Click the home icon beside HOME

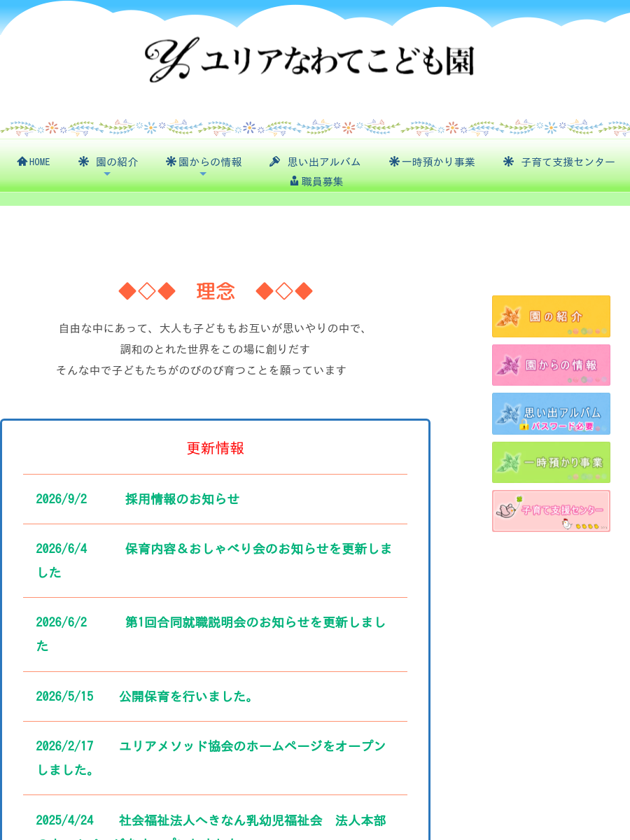point(22,162)
